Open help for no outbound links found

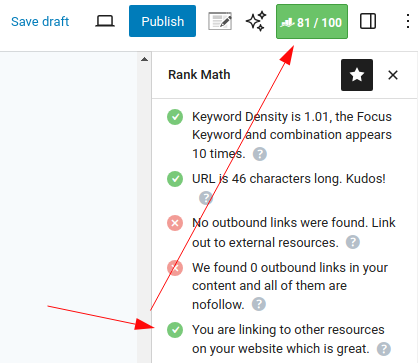click(353, 242)
